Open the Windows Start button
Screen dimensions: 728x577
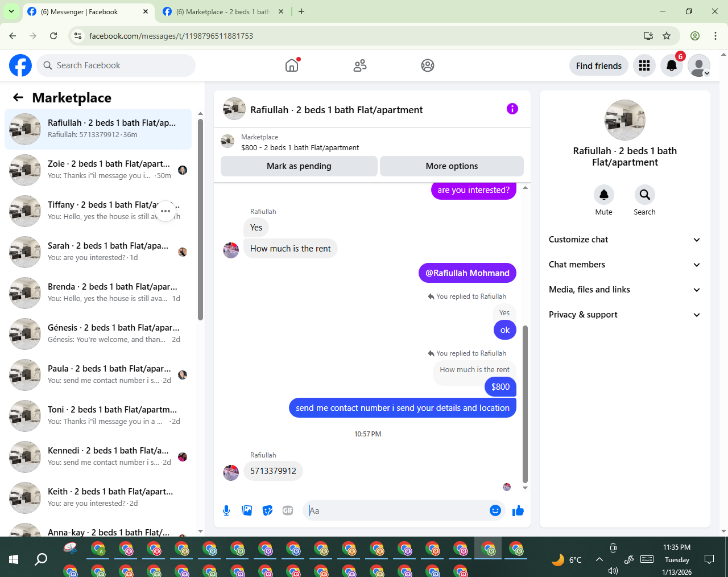click(14, 559)
